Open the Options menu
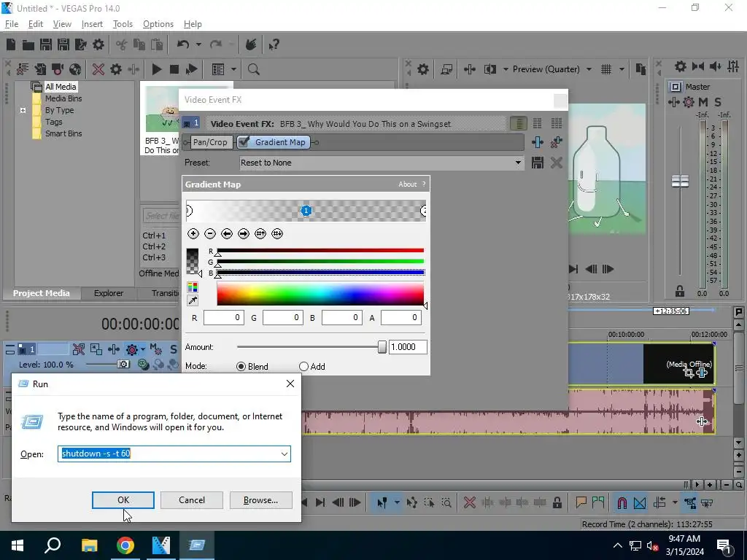This screenshot has width=747, height=560. click(x=158, y=24)
